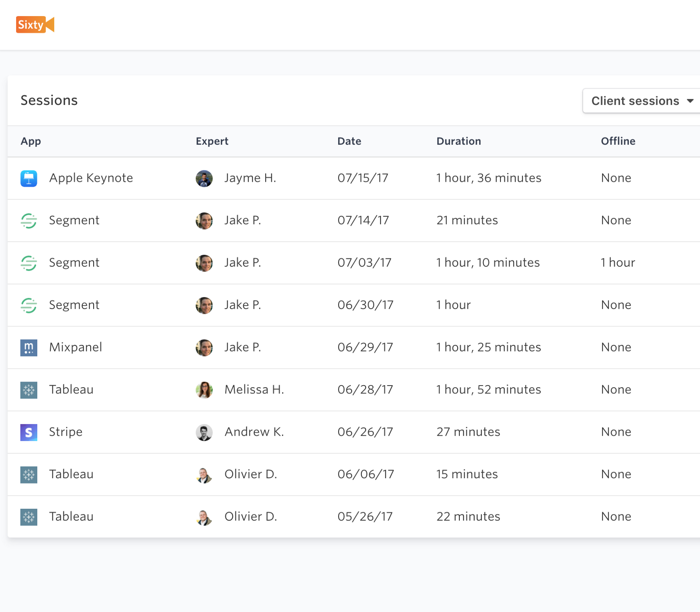The image size is (700, 612).
Task: Click the date 07/03/17
Action: tap(364, 263)
